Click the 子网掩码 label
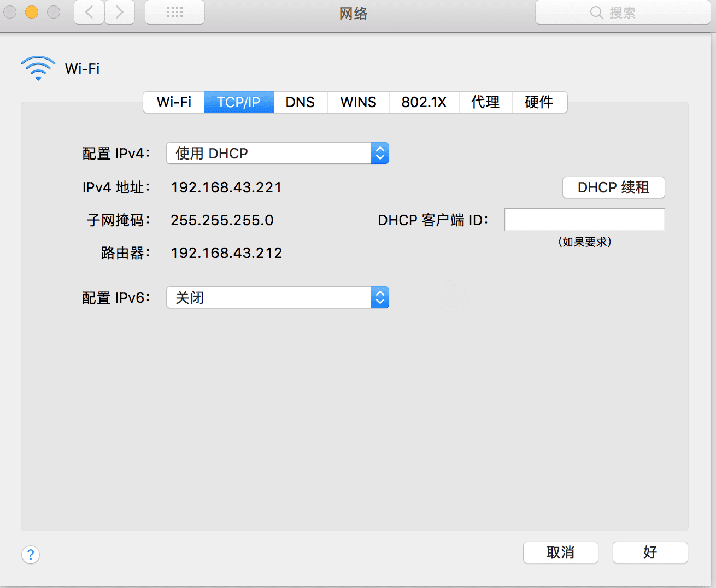716x588 pixels. coord(119,220)
